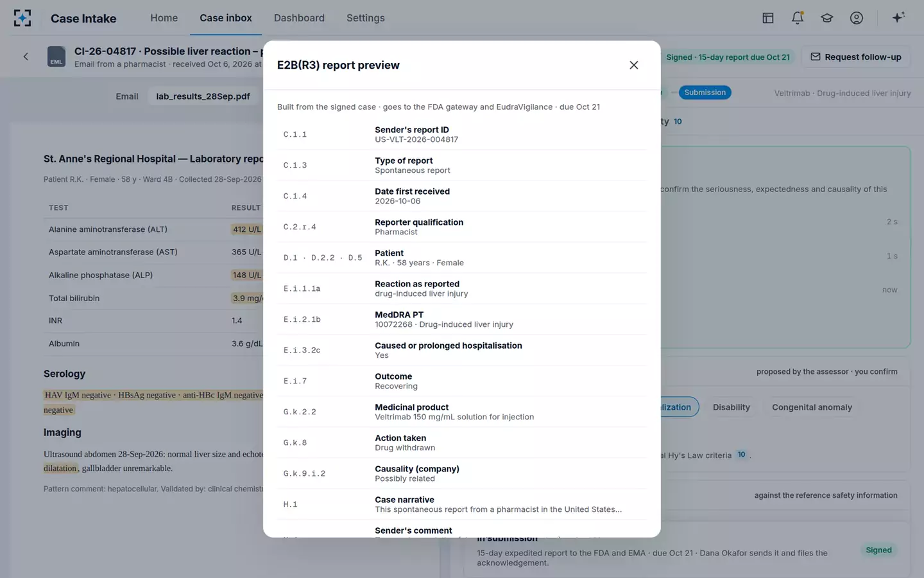Select Caused or prolonged hospitalisation Yes
Screen dimensions: 924x578
(x=382, y=355)
